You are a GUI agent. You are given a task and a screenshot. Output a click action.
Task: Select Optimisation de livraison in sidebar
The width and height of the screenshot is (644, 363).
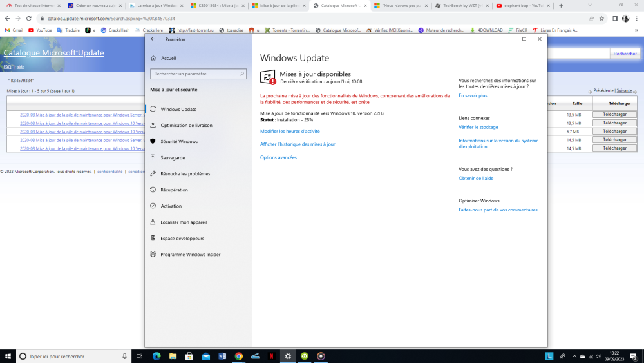point(186,125)
